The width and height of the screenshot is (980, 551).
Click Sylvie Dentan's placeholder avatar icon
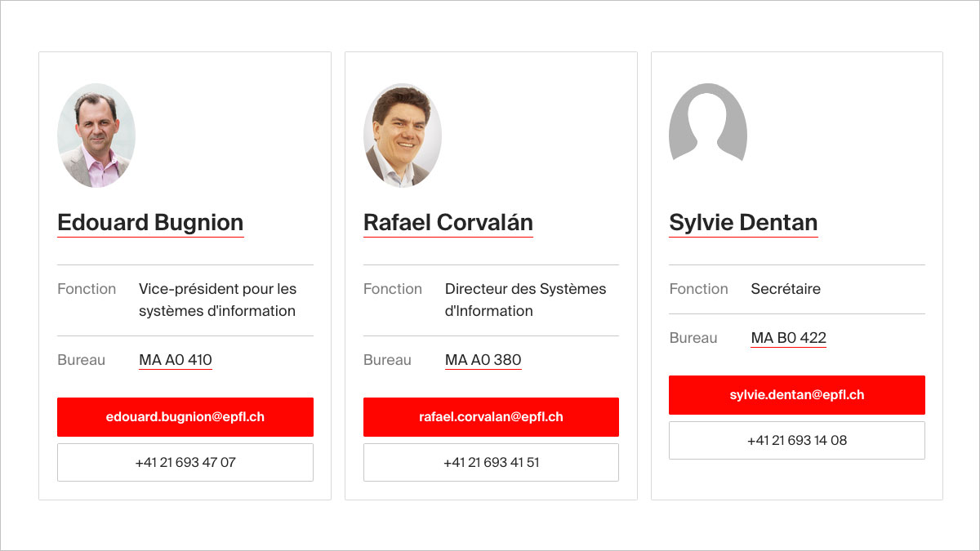(707, 122)
